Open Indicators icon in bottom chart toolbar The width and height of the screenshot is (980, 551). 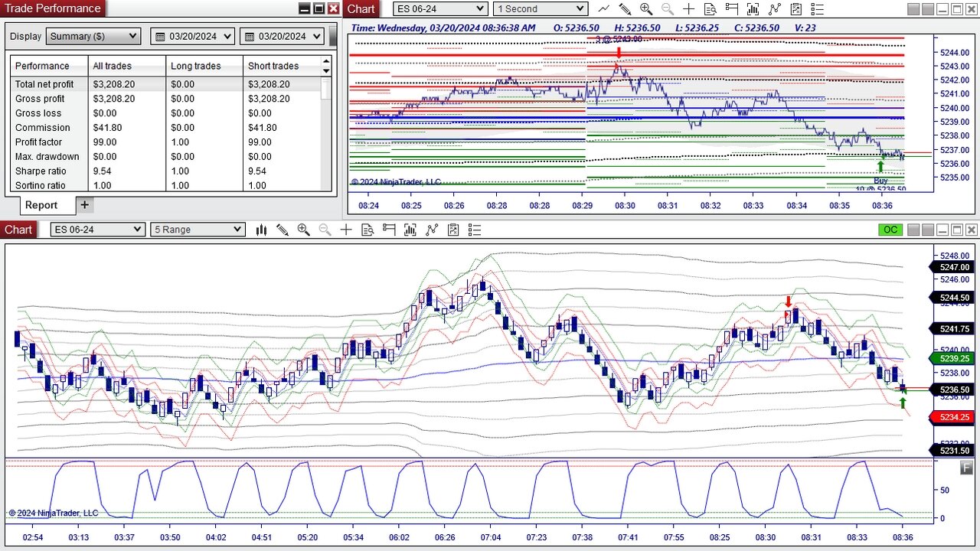[432, 230]
